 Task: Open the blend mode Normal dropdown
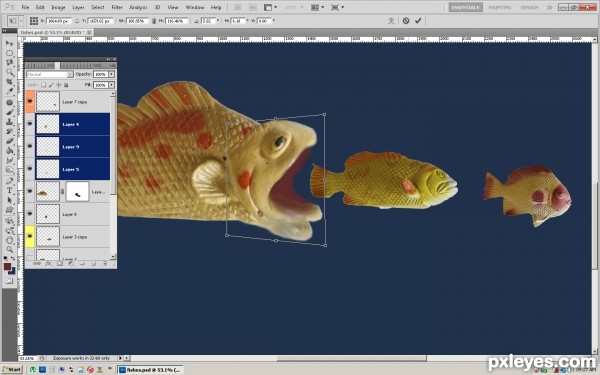(50, 74)
